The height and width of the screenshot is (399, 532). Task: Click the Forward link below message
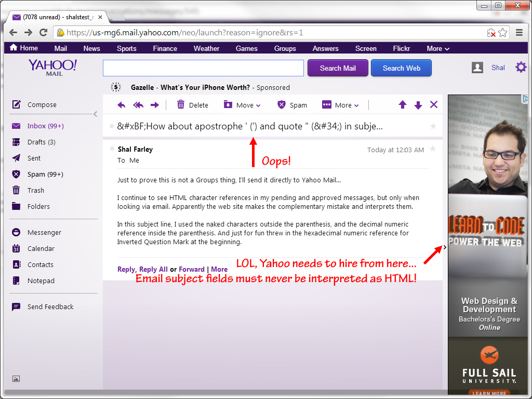(191, 269)
